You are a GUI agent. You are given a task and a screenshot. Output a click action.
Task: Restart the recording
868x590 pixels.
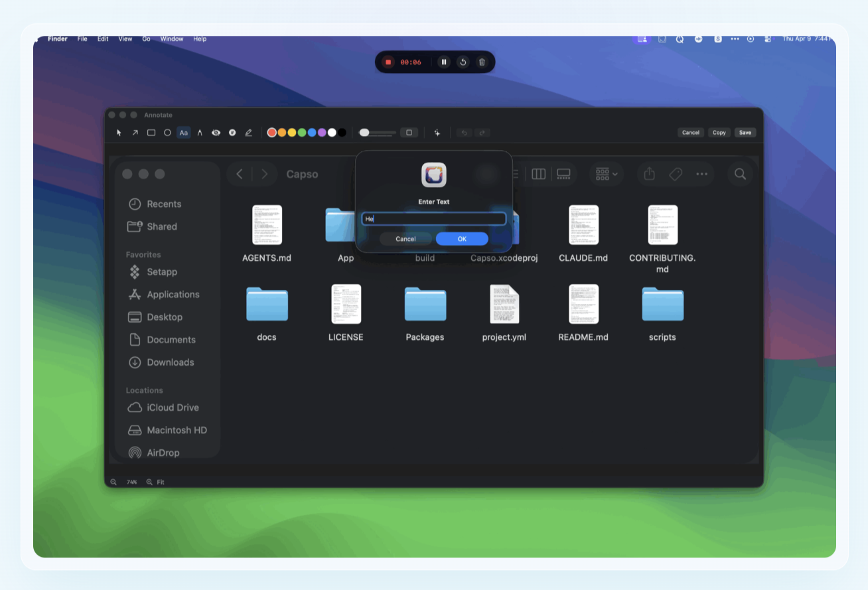[463, 62]
